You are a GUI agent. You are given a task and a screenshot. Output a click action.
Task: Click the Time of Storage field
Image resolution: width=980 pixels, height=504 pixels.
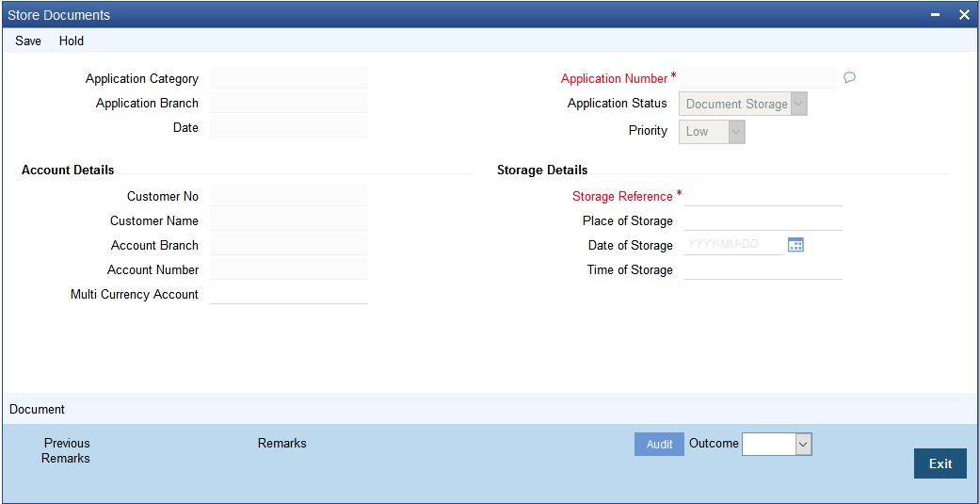[763, 268]
